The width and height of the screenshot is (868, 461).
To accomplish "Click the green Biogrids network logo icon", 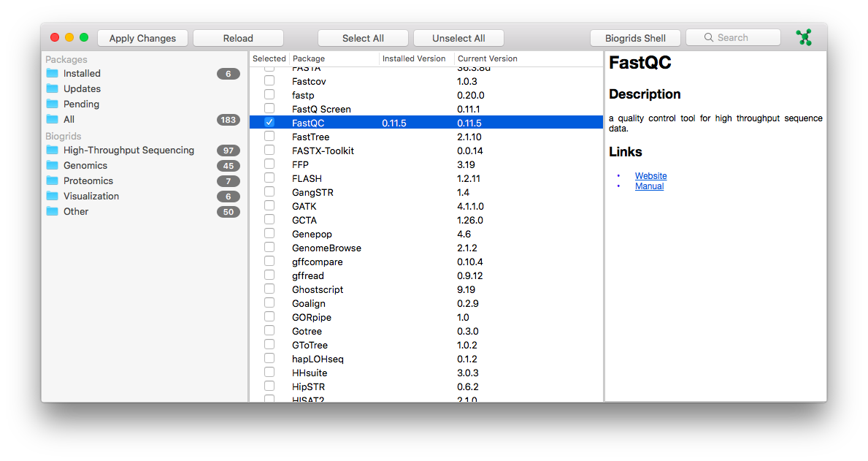I will [804, 38].
